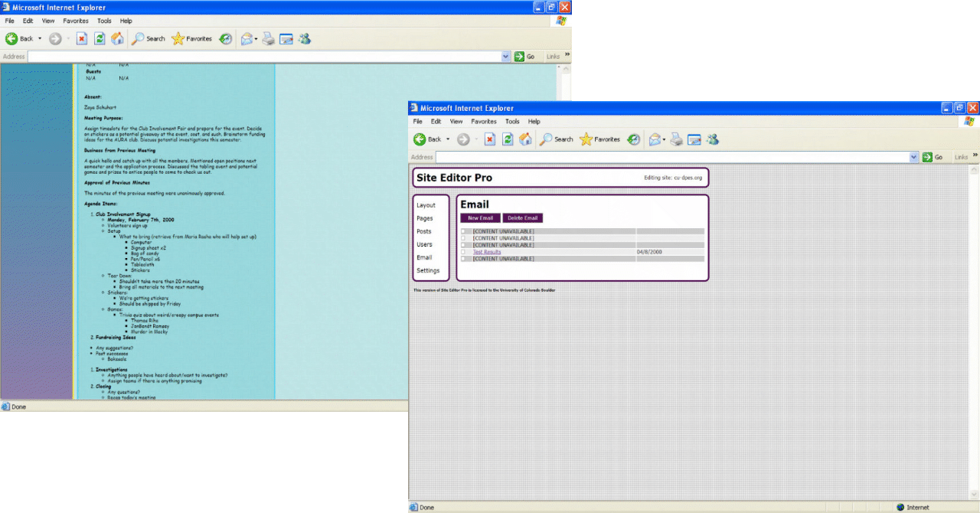
Task: Refresh the Site Editor Pro page
Action: click(508, 139)
